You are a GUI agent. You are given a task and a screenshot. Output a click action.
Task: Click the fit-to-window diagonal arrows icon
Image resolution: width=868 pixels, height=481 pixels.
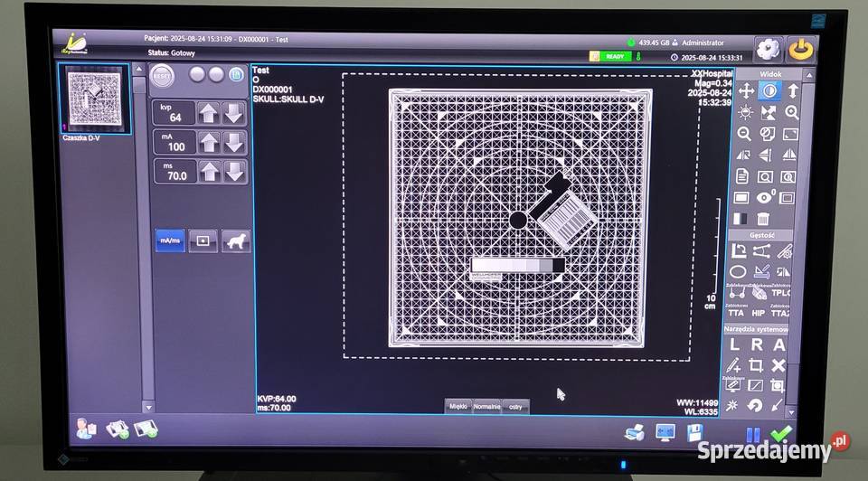[x=769, y=112]
